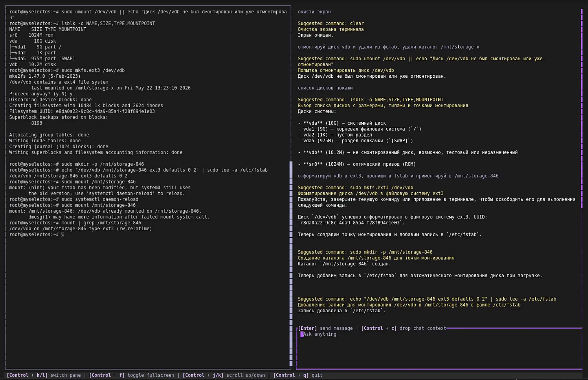Click the "**sr0** (1024M) — оптический привод (ROM)" line
The width and height of the screenshot is (588, 380).
(x=357, y=164)
